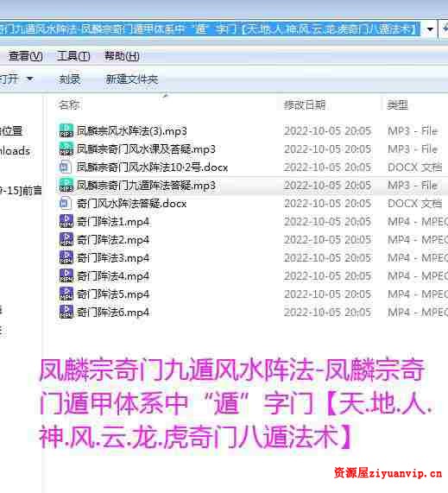Click the 刻录 toolbar button
Image resolution: width=448 pixels, height=493 pixels.
[x=69, y=79]
